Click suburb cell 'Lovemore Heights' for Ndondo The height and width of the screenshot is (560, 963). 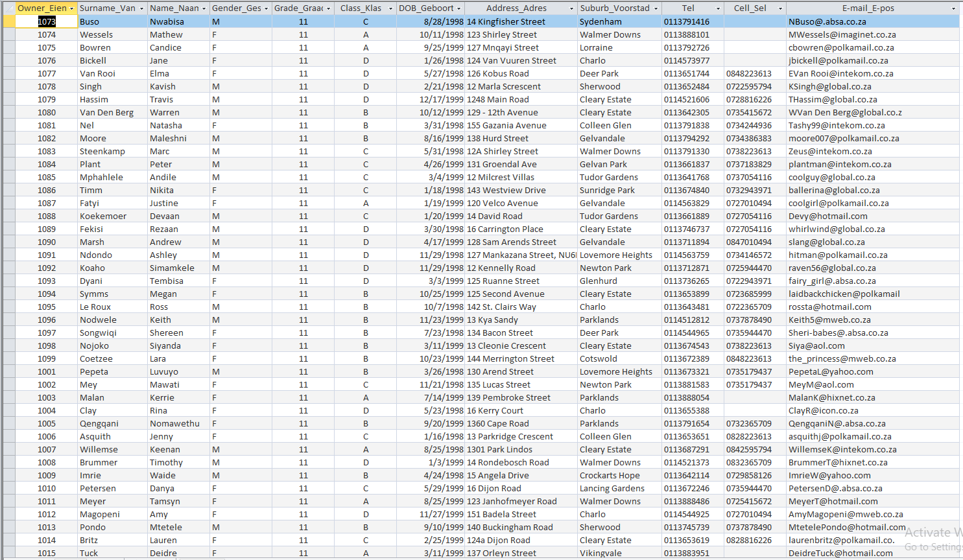[619, 255]
